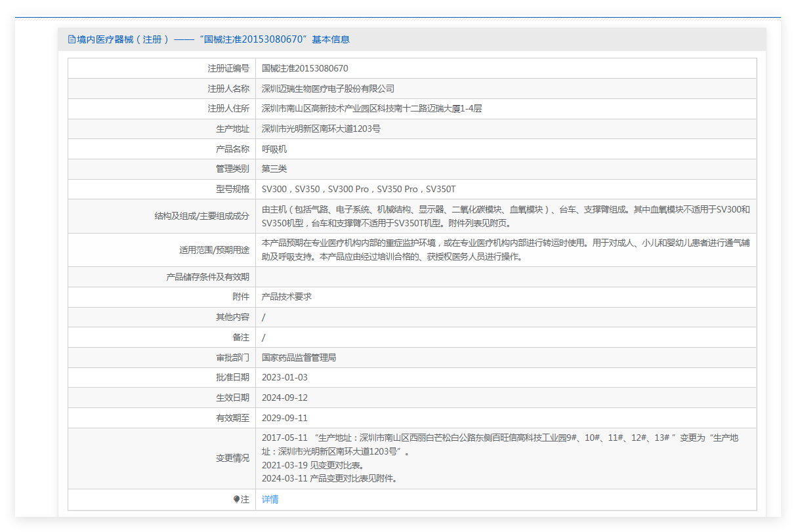Image resolution: width=796 pixels, height=532 pixels.
Task: Click the model list starting with SV300
Action: (x=358, y=190)
